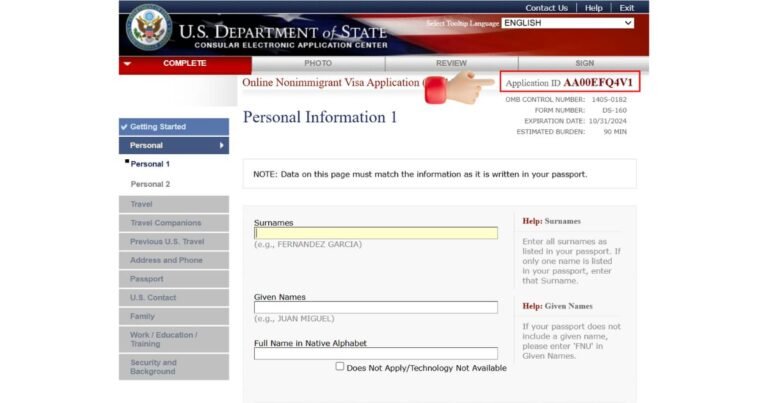Open the Travel Companions sidebar section

(174, 223)
